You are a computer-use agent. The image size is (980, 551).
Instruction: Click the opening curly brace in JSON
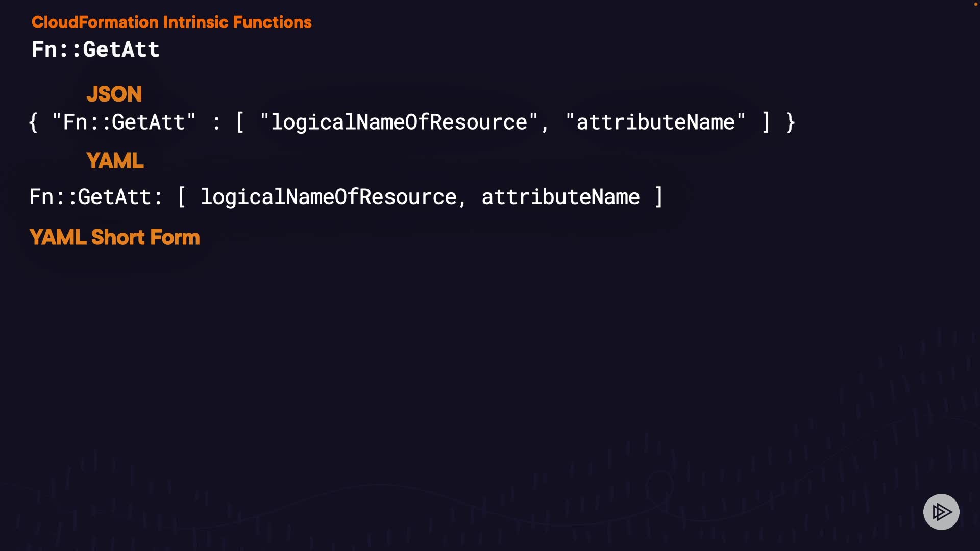(x=34, y=122)
